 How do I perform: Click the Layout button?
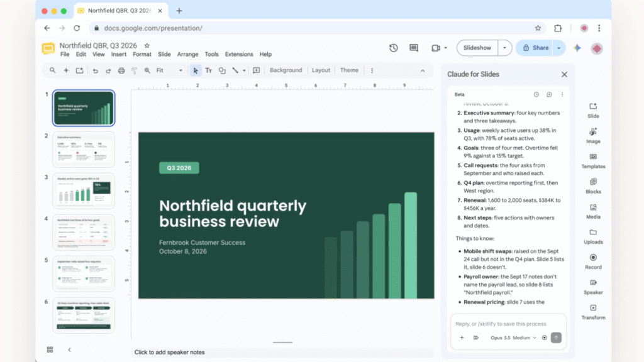pyautogui.click(x=321, y=70)
